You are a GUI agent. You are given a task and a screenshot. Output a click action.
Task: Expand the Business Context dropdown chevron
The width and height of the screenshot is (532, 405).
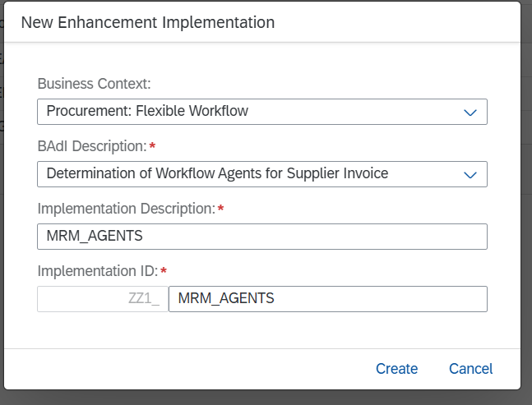[x=470, y=113]
